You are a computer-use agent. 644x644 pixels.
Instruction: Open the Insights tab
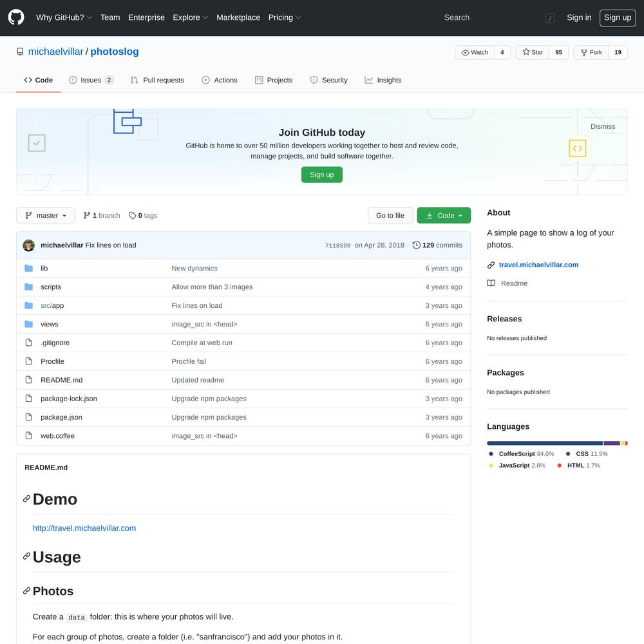click(x=383, y=80)
